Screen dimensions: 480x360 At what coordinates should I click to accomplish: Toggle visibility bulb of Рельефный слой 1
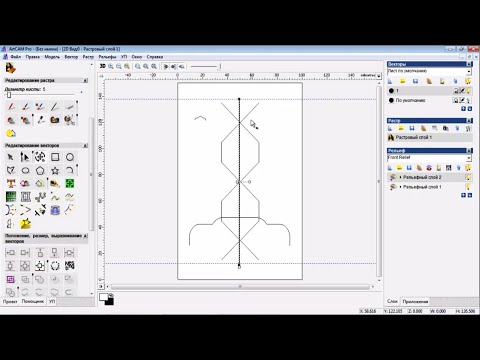tap(468, 187)
